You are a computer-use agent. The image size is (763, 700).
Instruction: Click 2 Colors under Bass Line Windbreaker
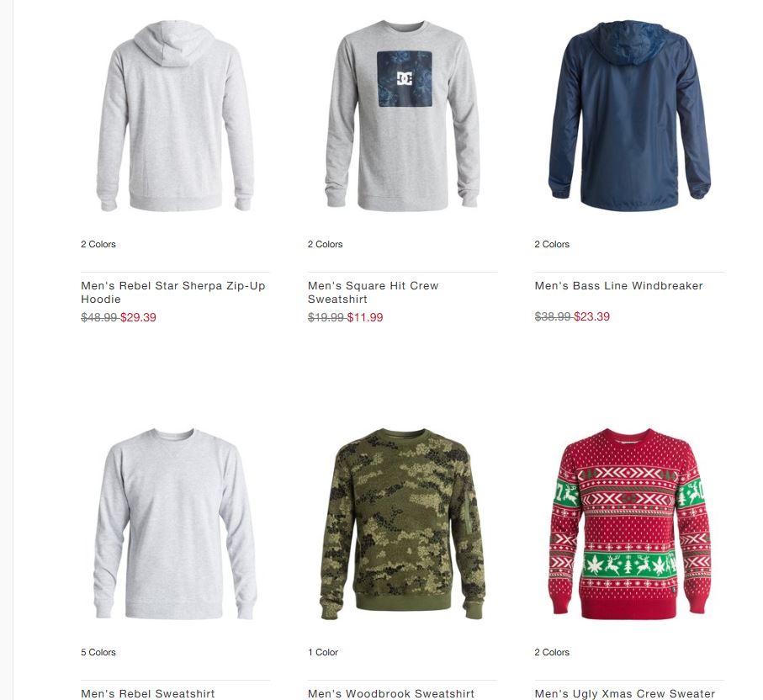[552, 244]
